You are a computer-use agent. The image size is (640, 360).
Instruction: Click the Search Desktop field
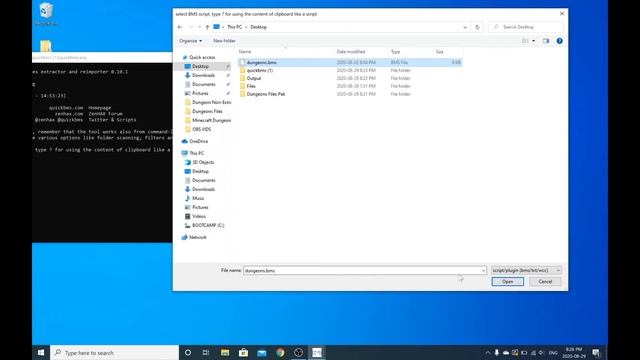click(526, 27)
